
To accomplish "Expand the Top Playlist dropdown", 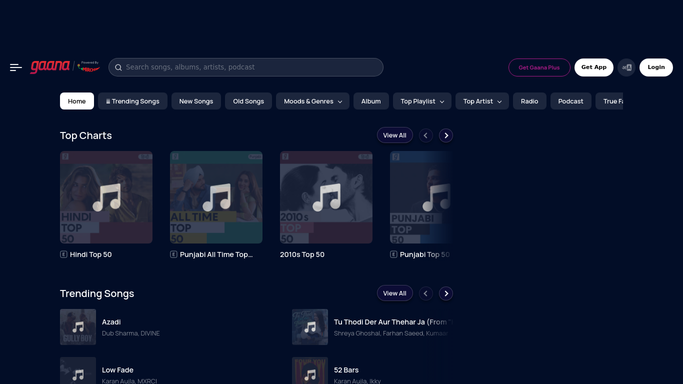I will click(422, 101).
